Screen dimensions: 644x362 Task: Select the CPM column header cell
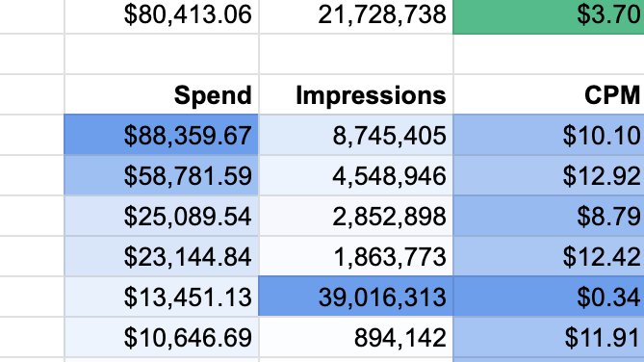(x=549, y=94)
